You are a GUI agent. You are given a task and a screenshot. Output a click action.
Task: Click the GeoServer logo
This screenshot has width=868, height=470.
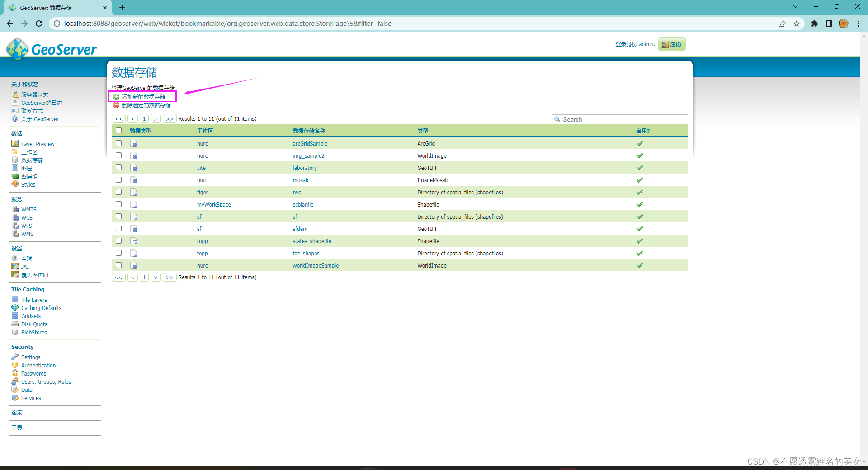pos(52,49)
